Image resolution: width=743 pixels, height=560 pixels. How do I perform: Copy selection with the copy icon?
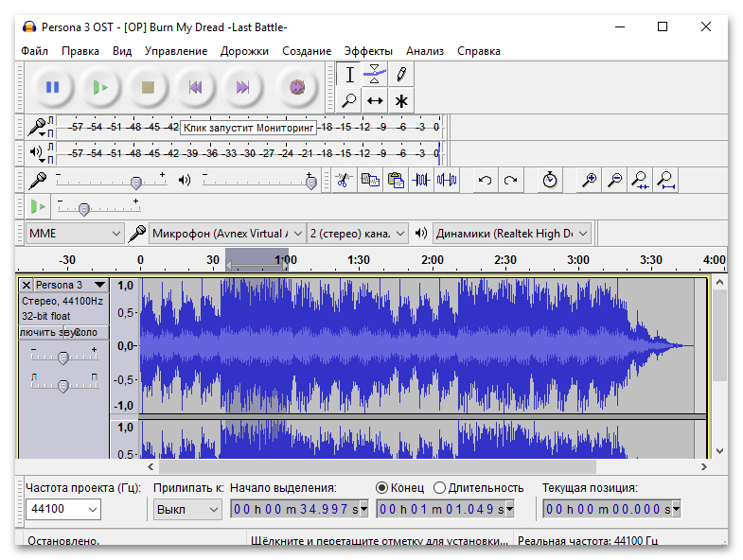[370, 180]
